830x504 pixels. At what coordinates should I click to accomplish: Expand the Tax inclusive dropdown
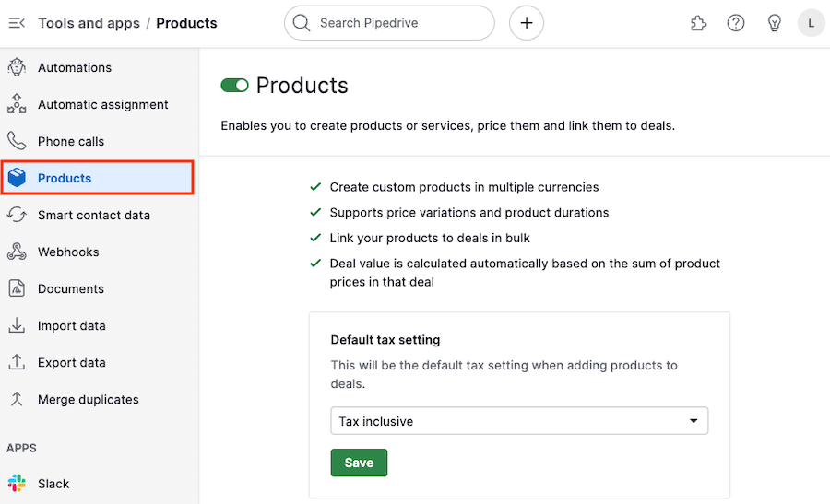click(519, 421)
